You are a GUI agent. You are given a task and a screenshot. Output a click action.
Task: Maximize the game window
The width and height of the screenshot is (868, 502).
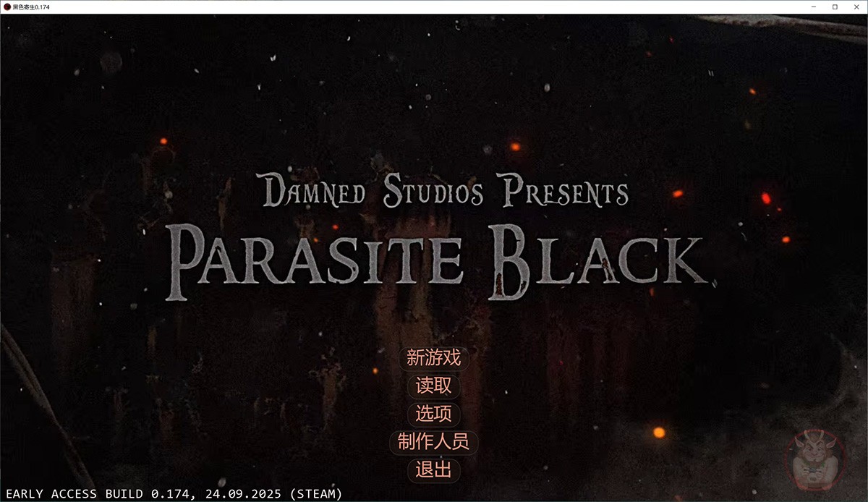pos(835,7)
